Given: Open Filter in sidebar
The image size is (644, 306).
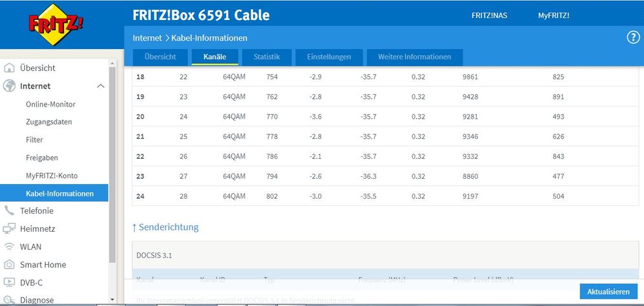Looking at the screenshot, I should pyautogui.click(x=34, y=139).
